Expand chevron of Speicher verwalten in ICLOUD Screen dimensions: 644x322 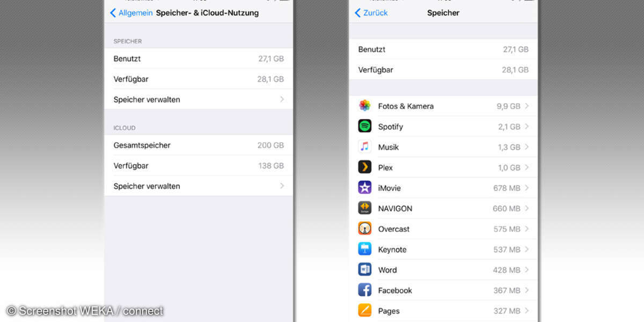[282, 186]
